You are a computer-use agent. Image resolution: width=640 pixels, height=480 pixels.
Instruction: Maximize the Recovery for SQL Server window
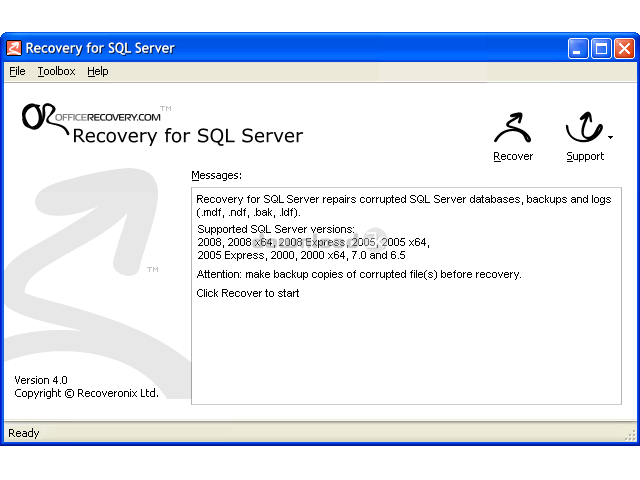pyautogui.click(x=601, y=49)
